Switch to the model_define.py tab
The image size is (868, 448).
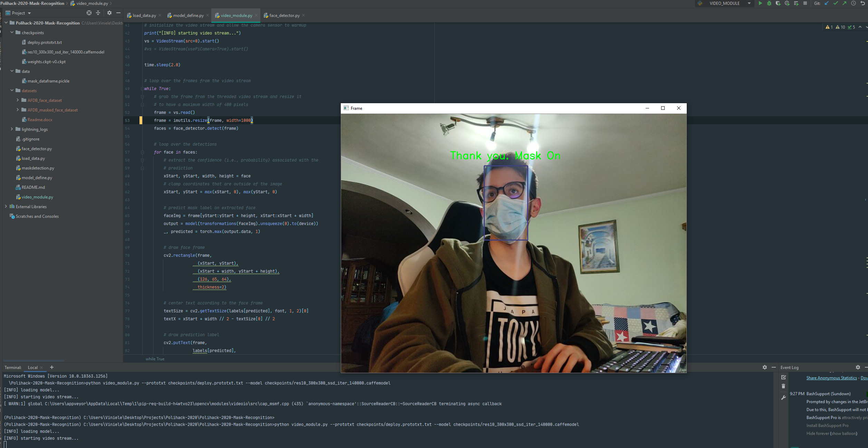(188, 16)
